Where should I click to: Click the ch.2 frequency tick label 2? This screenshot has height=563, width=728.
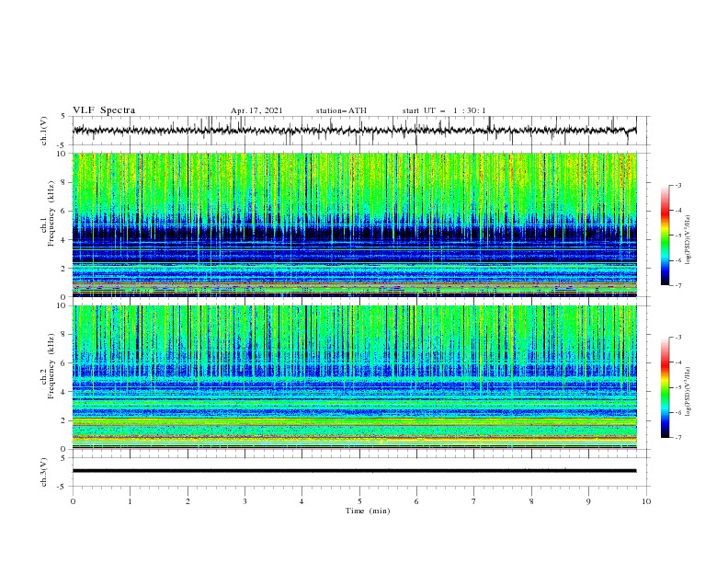[x=63, y=420]
